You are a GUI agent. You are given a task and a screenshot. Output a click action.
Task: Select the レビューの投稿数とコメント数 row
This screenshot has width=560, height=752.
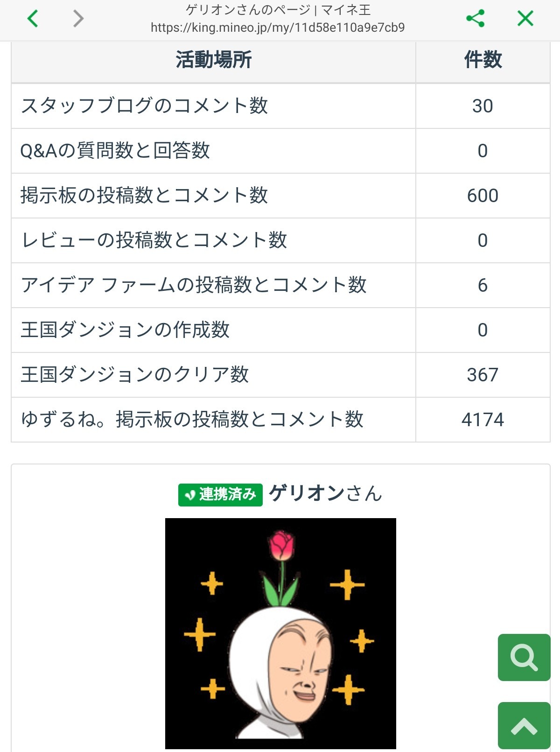[x=154, y=240]
